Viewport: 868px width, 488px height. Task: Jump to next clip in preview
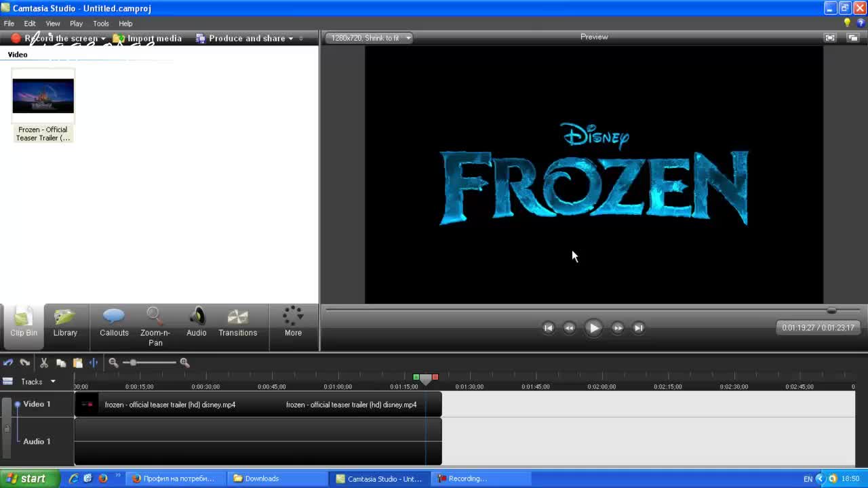point(638,328)
